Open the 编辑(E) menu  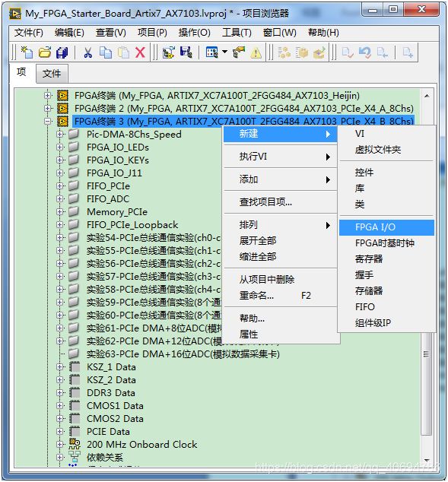[69, 33]
